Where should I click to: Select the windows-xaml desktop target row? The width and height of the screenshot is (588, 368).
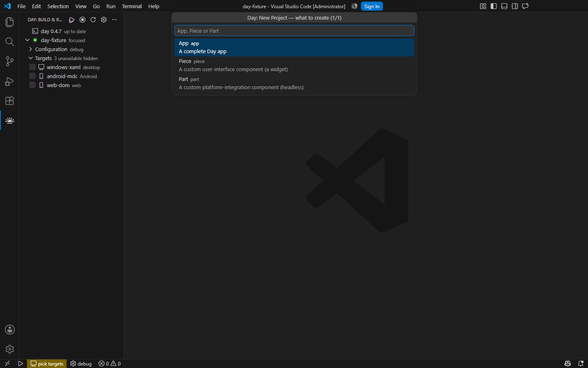click(72, 67)
